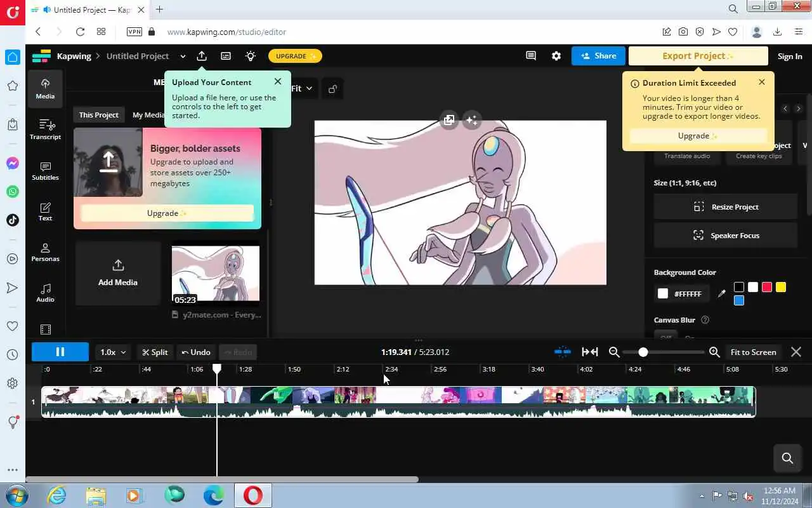812x508 pixels.
Task: Click the 2:34 marker on the timeline ruler
Action: (391, 369)
